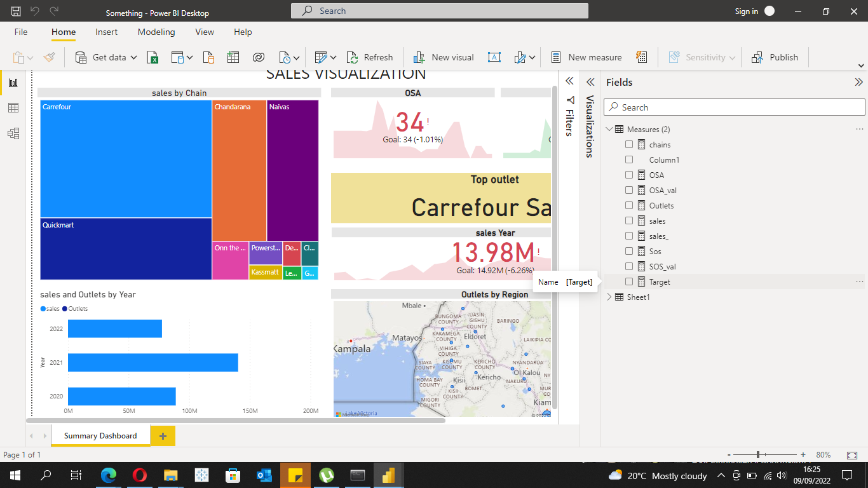Click the Fields search box
Screen dimensions: 868x488
[734, 107]
